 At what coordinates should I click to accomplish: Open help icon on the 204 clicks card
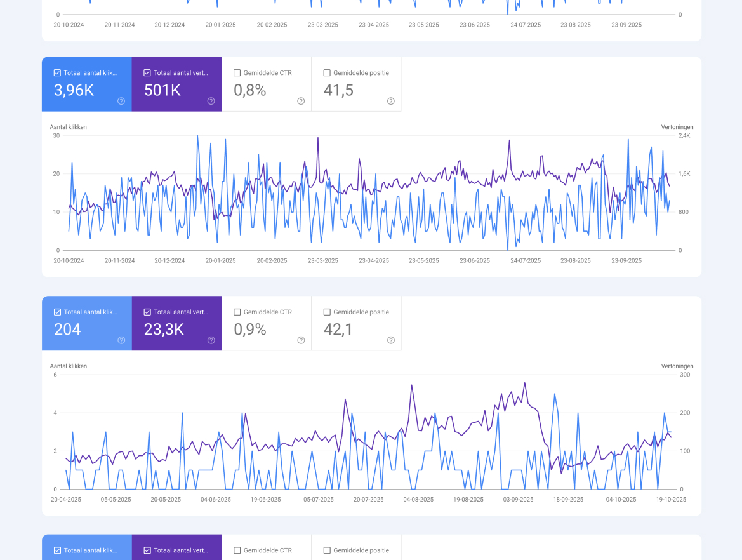tap(121, 340)
